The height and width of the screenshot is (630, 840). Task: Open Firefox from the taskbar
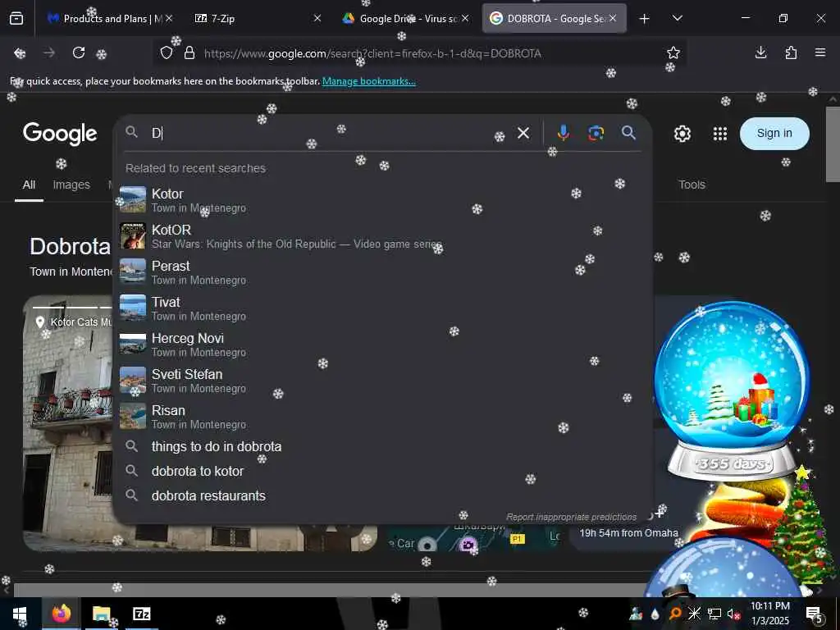[62, 614]
